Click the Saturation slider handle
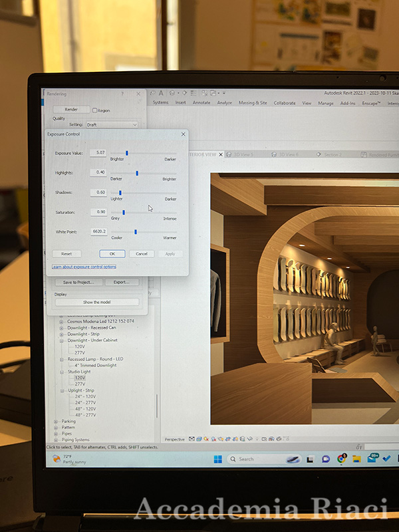This screenshot has width=399, height=532. tap(124, 212)
